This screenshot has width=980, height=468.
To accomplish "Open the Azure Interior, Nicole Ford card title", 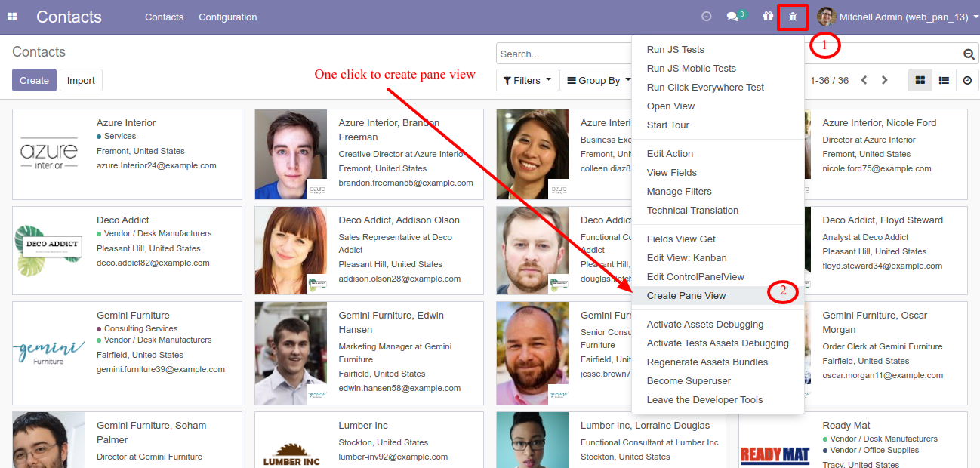I will click(880, 123).
